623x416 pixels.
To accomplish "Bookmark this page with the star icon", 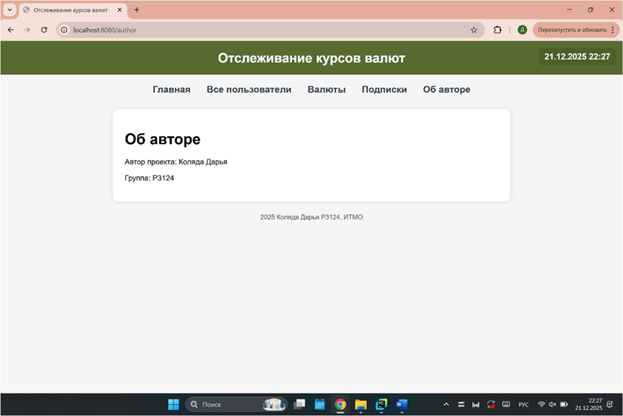I will click(x=473, y=30).
